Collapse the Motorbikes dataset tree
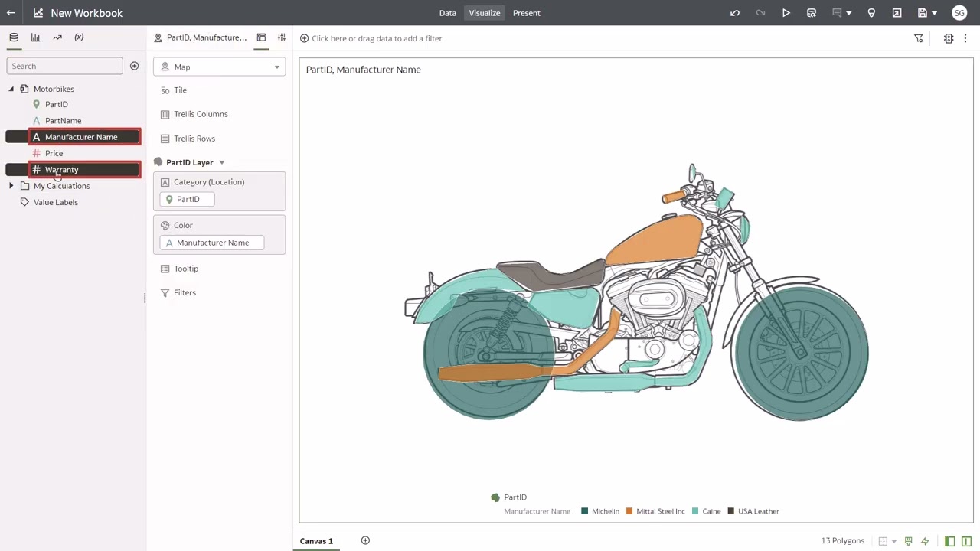 click(11, 89)
